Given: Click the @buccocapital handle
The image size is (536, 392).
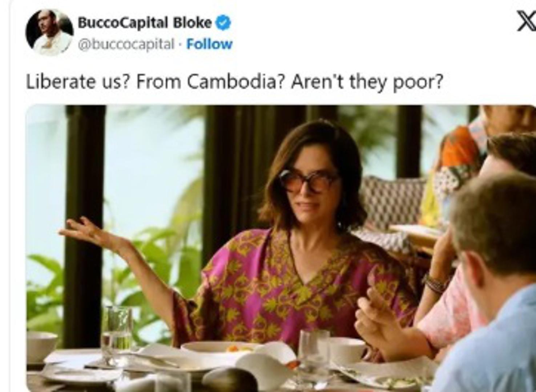Looking at the screenshot, I should (126, 44).
